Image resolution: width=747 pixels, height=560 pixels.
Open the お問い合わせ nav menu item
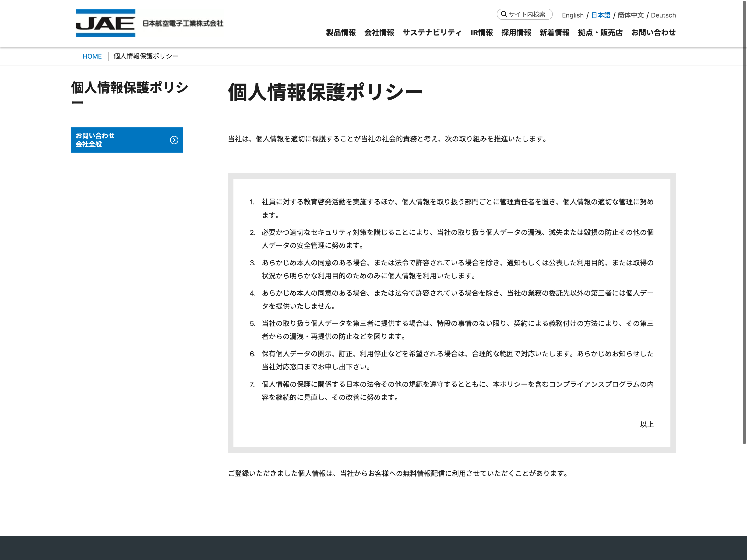tap(653, 32)
